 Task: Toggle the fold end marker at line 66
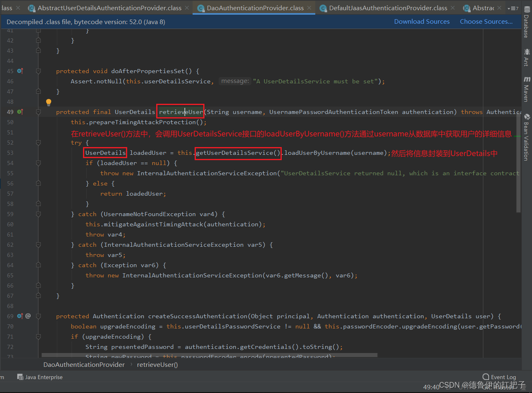pyautogui.click(x=38, y=286)
